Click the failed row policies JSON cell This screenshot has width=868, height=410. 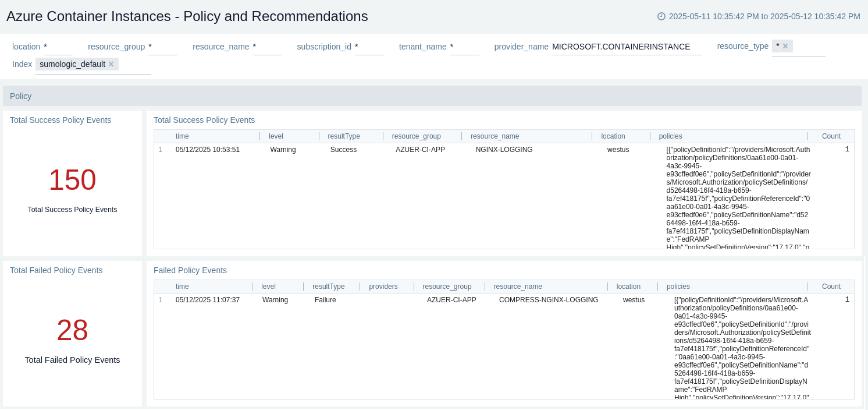click(x=742, y=347)
